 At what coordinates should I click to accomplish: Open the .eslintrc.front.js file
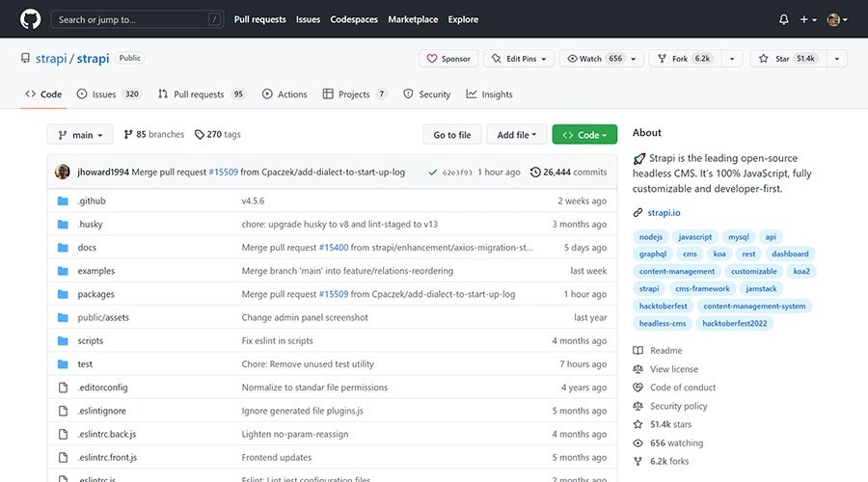pos(107,457)
